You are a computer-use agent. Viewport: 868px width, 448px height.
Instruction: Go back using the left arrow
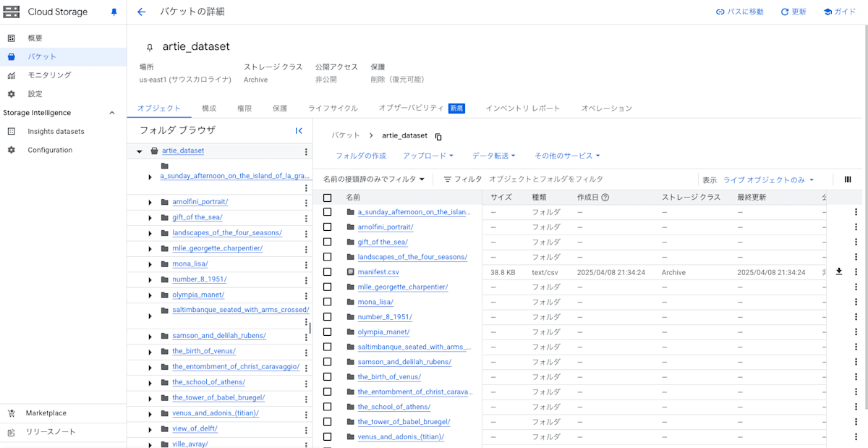click(x=141, y=12)
